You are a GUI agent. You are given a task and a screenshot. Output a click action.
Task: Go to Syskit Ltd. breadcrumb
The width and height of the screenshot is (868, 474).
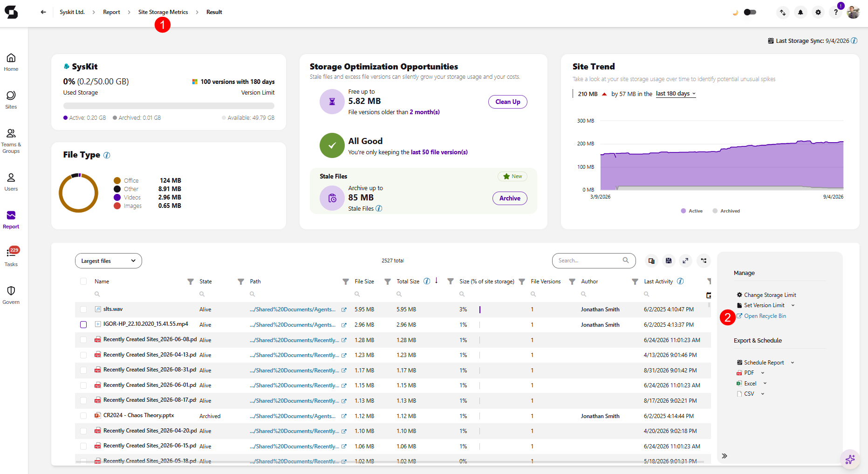72,12
